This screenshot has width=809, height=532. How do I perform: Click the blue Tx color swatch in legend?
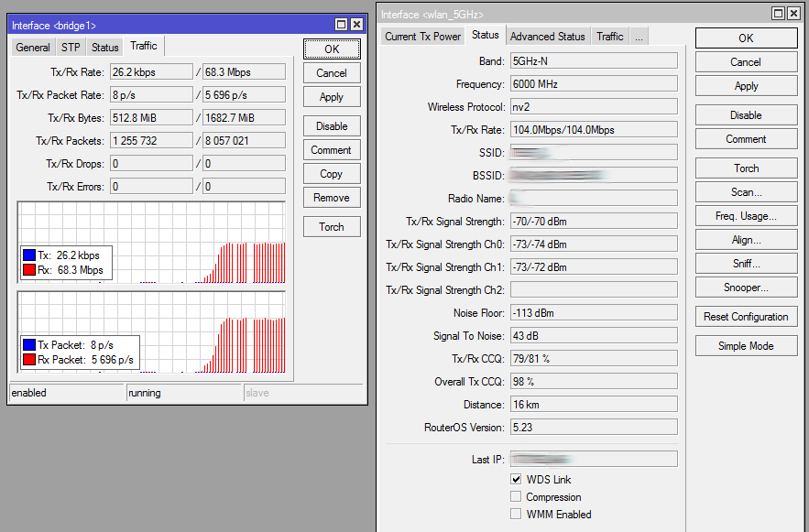(x=30, y=255)
